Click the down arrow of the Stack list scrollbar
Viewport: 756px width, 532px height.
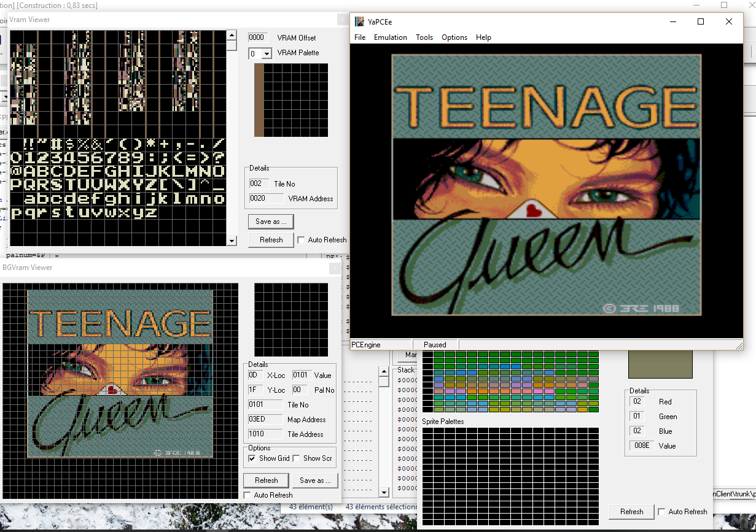click(384, 492)
